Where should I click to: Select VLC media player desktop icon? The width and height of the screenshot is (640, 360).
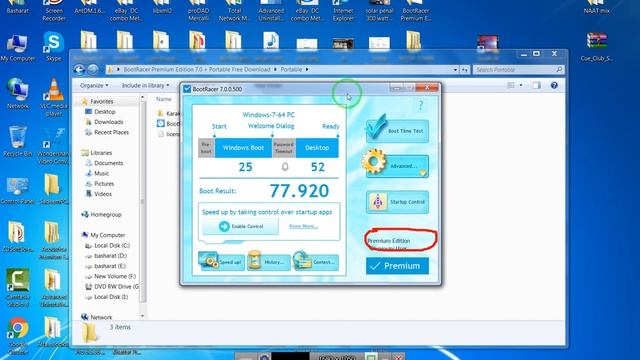pos(53,97)
